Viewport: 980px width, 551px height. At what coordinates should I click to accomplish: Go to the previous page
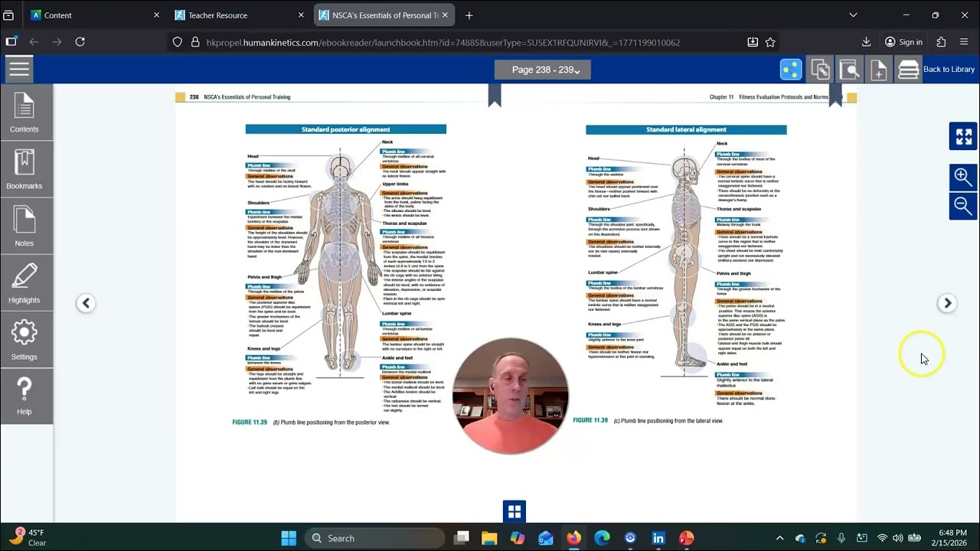86,303
